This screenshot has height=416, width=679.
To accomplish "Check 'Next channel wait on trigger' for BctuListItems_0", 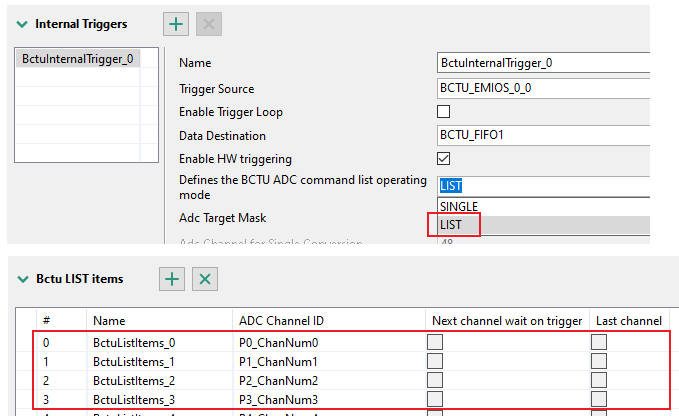I will point(437,342).
